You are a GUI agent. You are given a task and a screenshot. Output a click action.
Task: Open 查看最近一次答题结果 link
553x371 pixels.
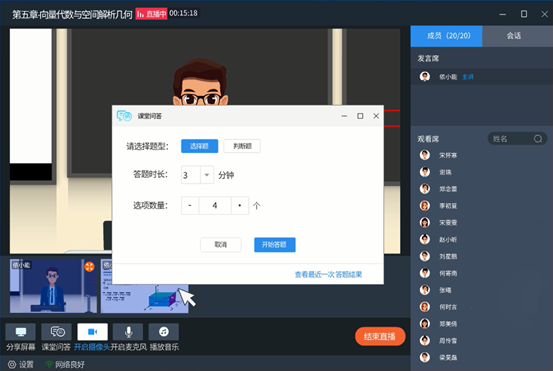coord(328,274)
